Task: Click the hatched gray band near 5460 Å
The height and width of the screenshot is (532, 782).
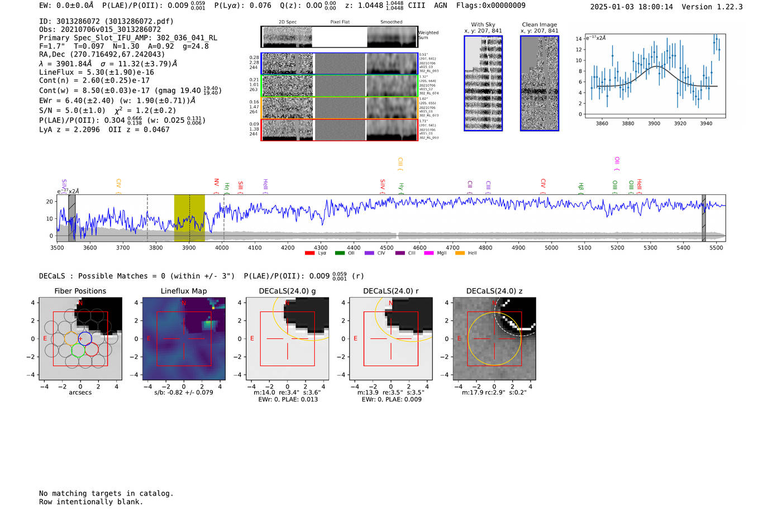Action: [x=704, y=218]
